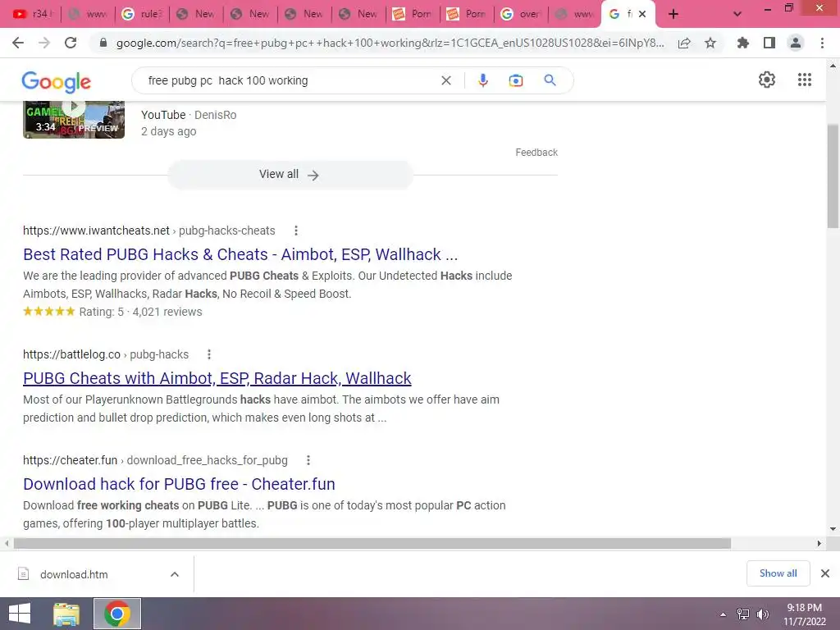Viewport: 840px width, 630px height.
Task: Open download.htm from the downloads bar
Action: click(74, 574)
